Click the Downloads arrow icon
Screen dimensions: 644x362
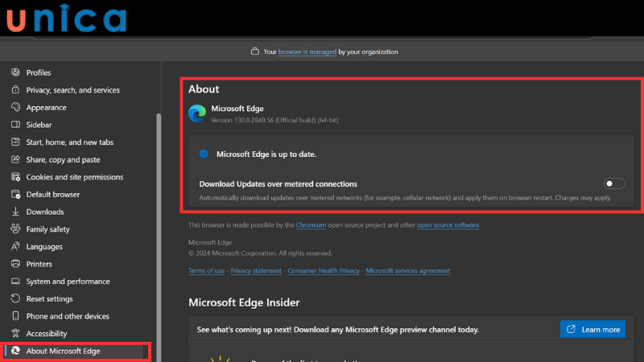click(15, 212)
